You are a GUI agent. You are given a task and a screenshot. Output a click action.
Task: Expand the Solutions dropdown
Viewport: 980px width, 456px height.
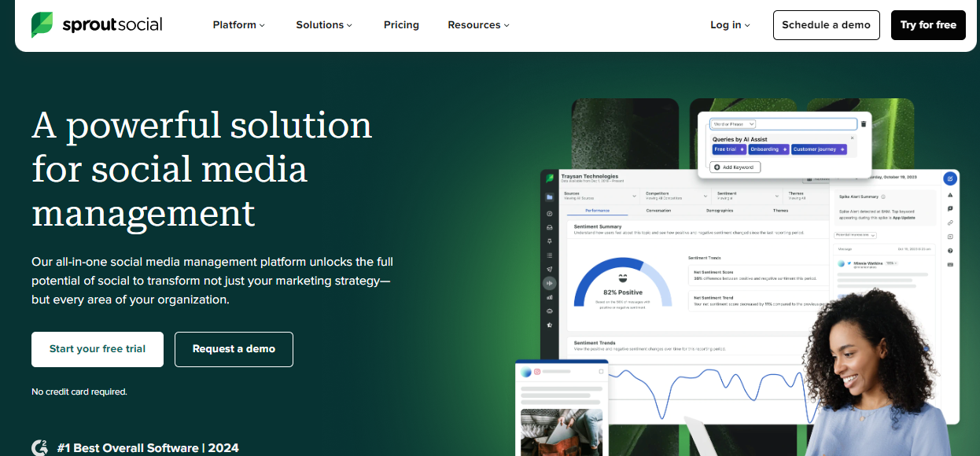click(324, 25)
